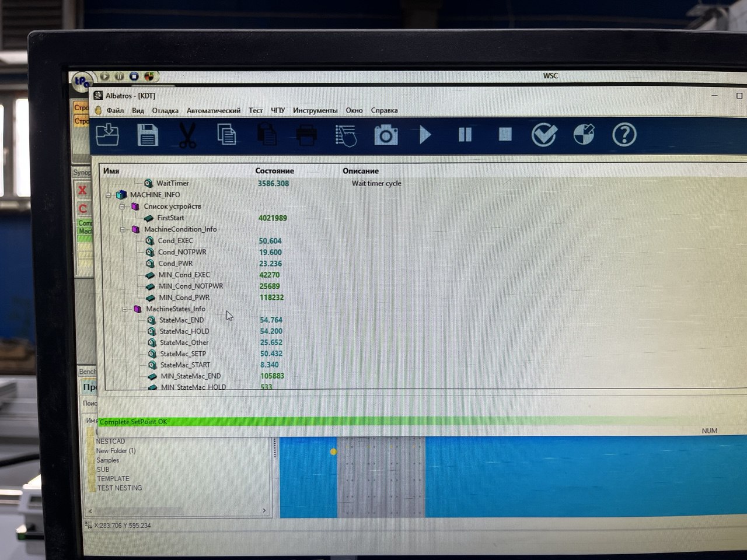747x560 pixels.
Task: Open the Инструменты menu
Action: pos(315,110)
